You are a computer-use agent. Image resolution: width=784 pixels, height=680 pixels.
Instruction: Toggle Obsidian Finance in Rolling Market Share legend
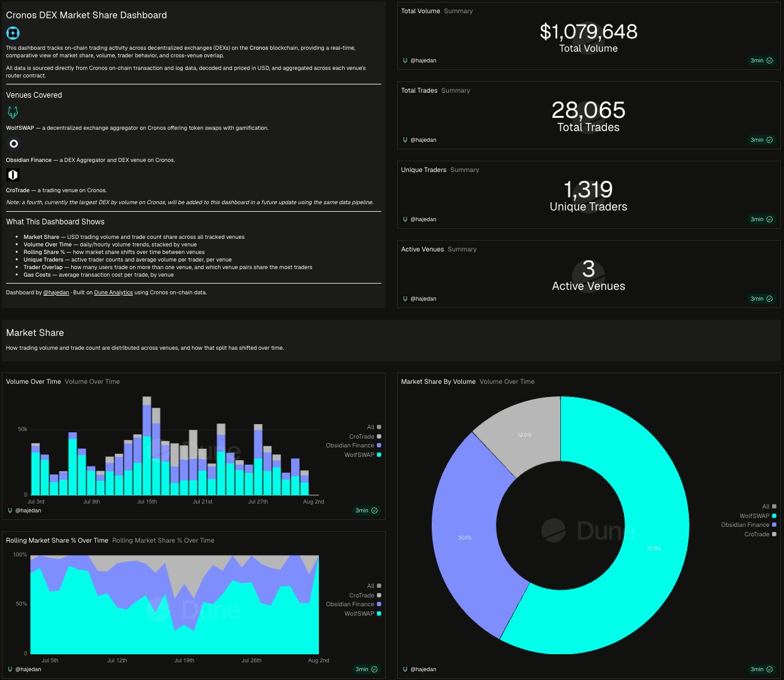pos(354,604)
